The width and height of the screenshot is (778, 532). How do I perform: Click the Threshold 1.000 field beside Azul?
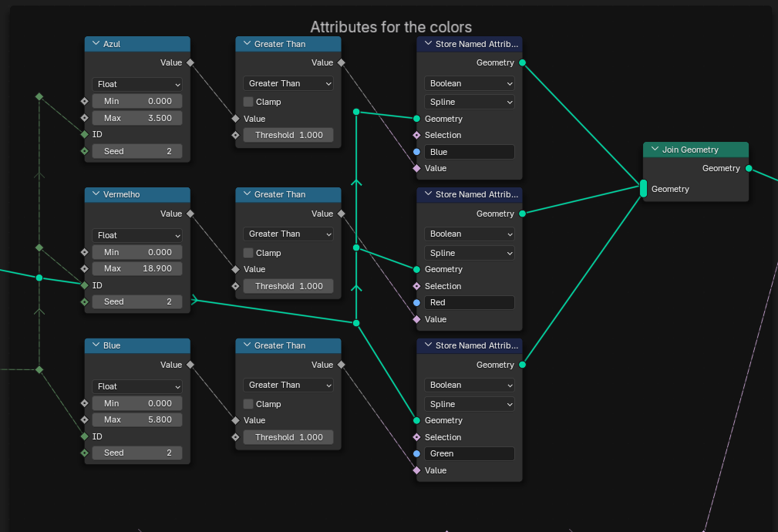(288, 135)
